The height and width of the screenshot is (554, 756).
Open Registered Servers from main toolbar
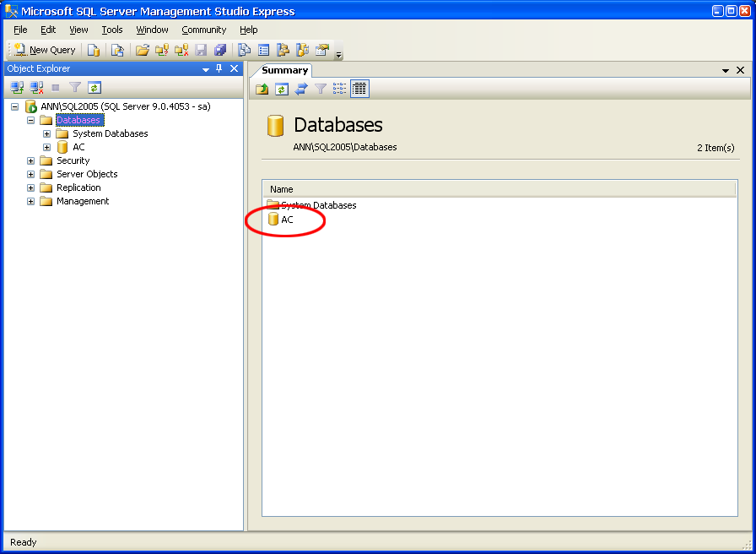click(245, 50)
